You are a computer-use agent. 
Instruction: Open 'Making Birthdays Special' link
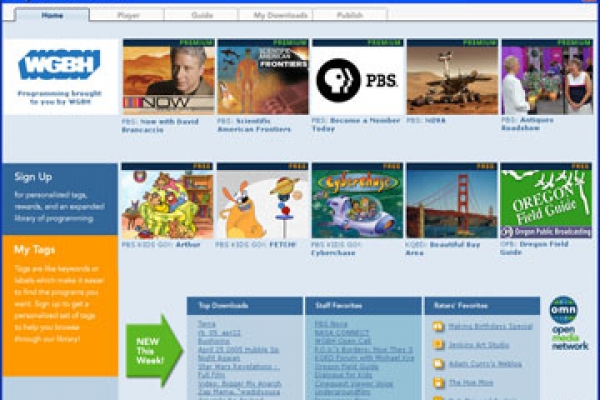tap(490, 327)
